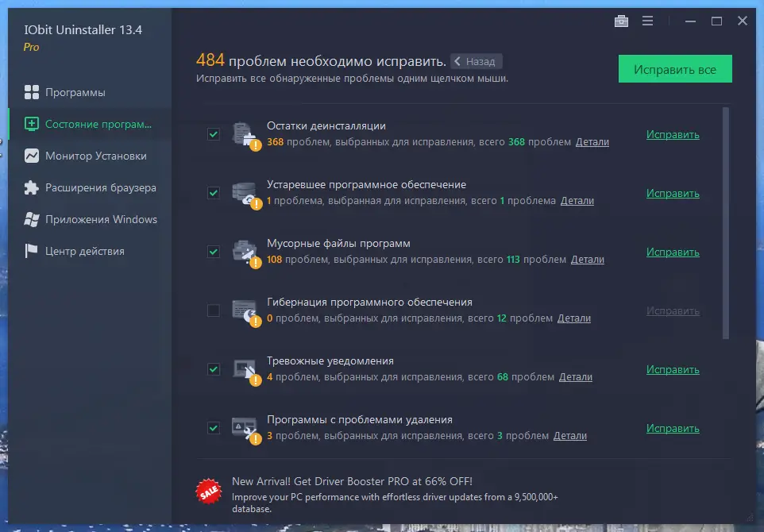Click Исправить for Устаревшее программное обеспечение
This screenshot has width=764, height=532.
click(x=673, y=194)
